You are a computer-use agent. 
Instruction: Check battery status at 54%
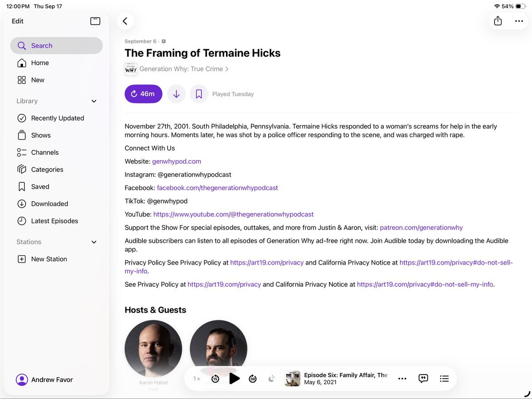point(513,6)
